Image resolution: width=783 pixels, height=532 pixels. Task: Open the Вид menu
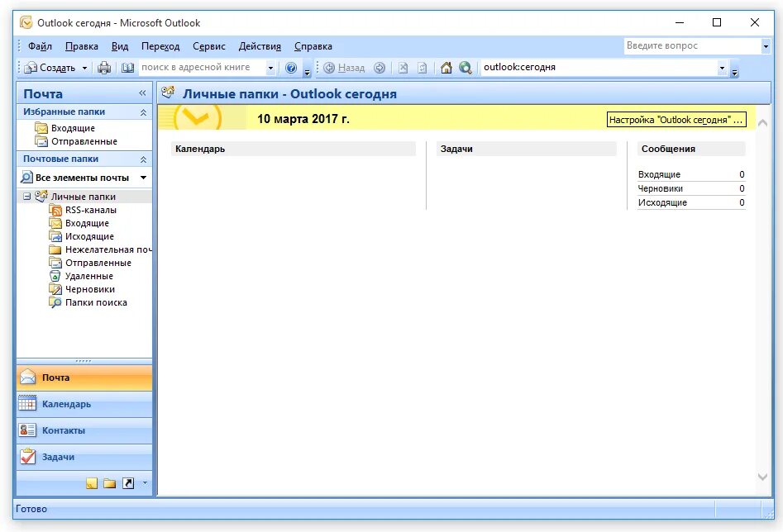[120, 46]
